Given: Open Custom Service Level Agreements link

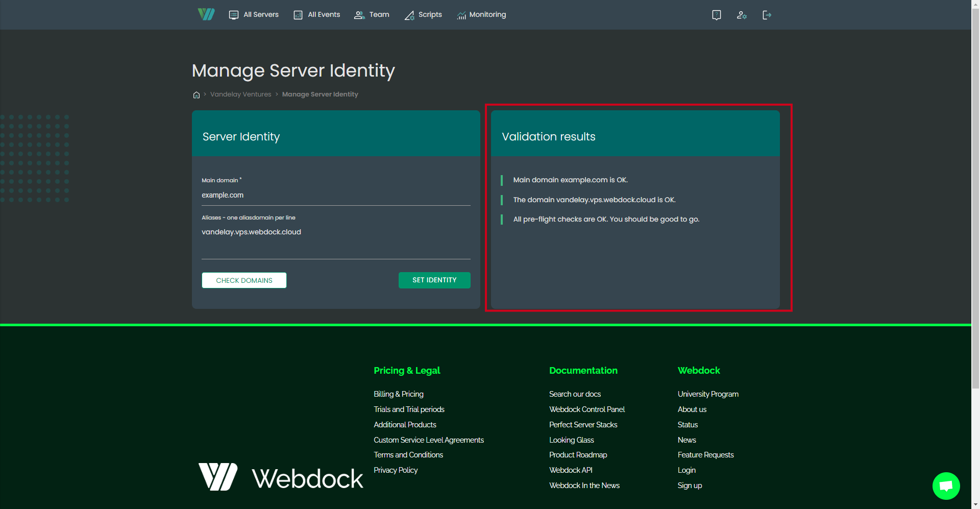Looking at the screenshot, I should [429, 440].
